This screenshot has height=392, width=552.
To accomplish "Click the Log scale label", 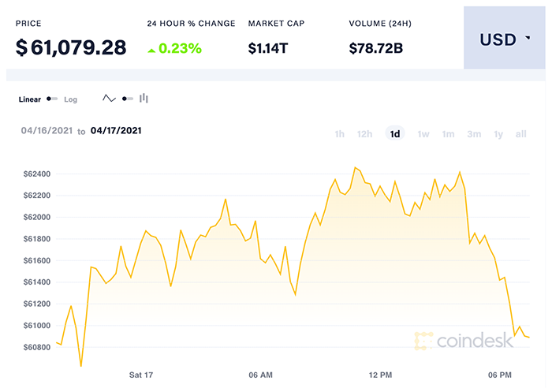I will (x=71, y=99).
